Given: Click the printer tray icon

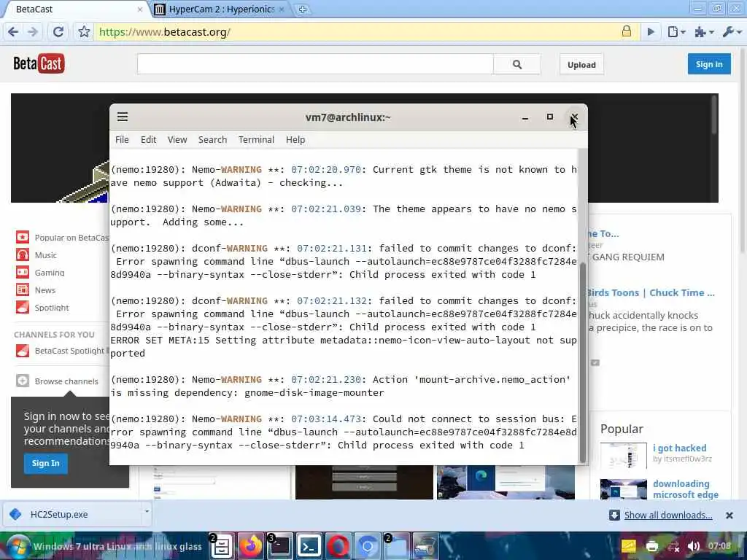Looking at the screenshot, I should coord(651,546).
